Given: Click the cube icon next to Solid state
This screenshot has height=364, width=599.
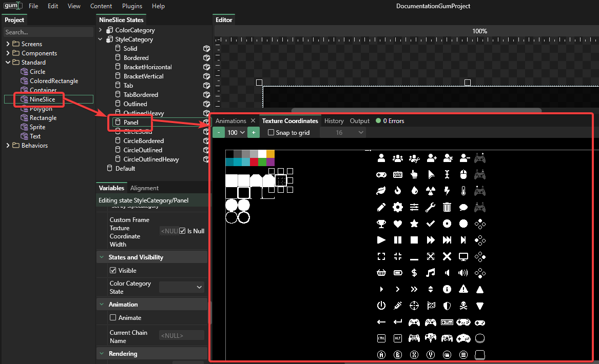Looking at the screenshot, I should coord(206,49).
